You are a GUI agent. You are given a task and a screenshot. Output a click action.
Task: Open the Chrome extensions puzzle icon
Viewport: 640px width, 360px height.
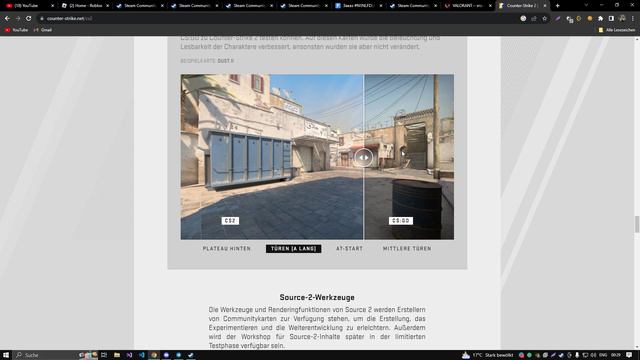pyautogui.click(x=600, y=18)
